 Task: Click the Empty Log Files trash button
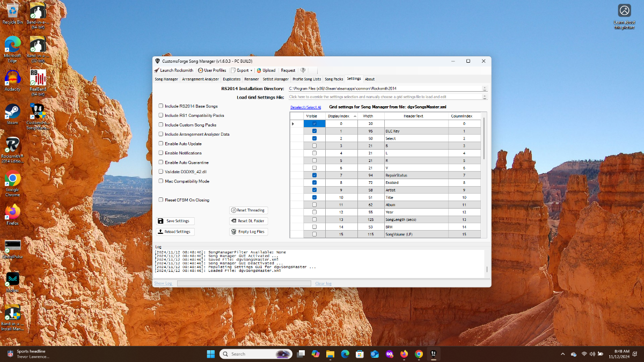[248, 232]
